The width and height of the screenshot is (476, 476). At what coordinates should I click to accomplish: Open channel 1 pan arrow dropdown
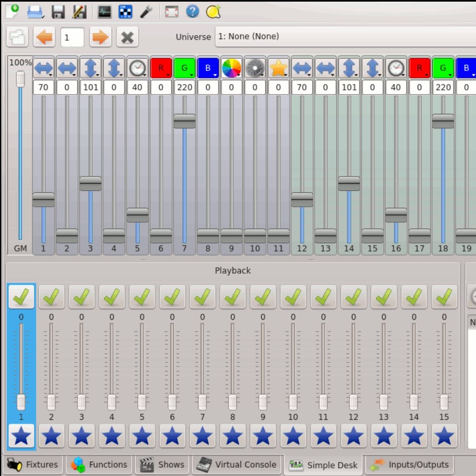pos(44,68)
